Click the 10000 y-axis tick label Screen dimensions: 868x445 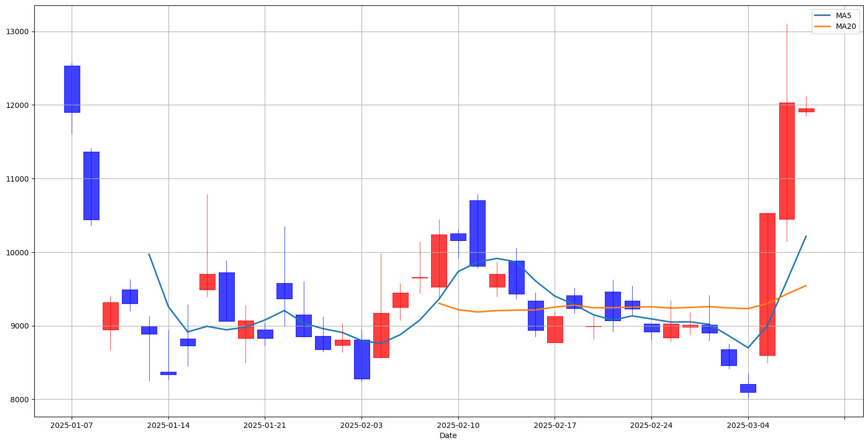pos(17,253)
